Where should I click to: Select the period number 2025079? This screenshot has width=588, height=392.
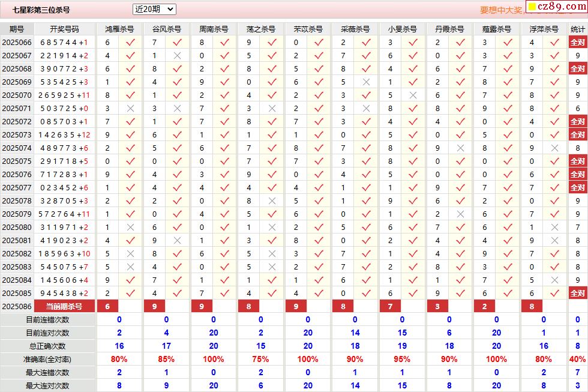(17, 214)
